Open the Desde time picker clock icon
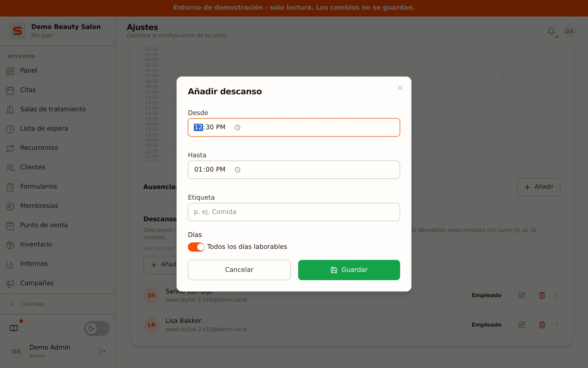Screen dimensions: 588x368 point(237,127)
